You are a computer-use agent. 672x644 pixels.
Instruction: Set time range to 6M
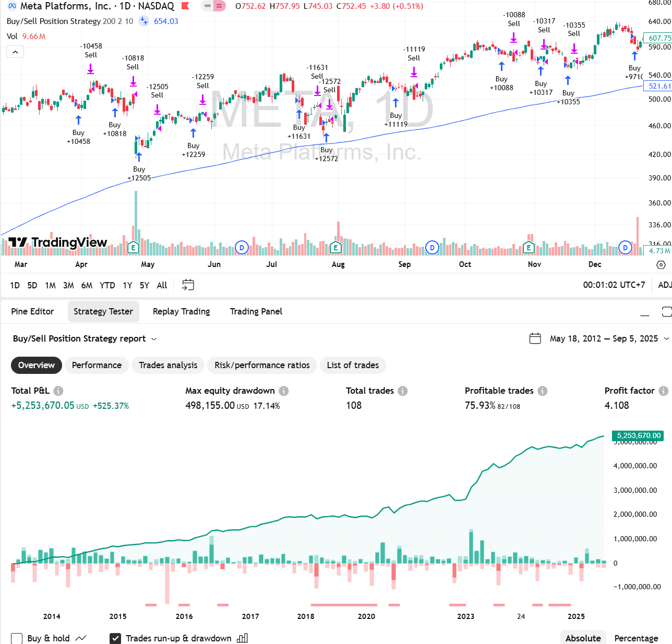point(87,285)
